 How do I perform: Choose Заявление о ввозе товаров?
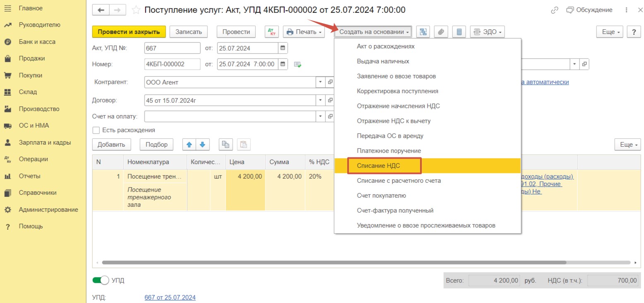[x=428, y=76]
